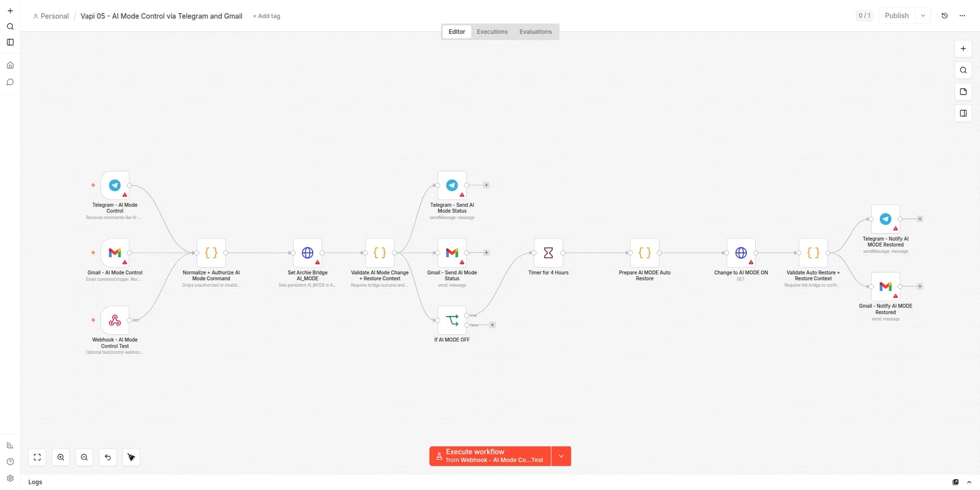Switch to the Editor tab
This screenshot has height=490, width=980.
[457, 32]
